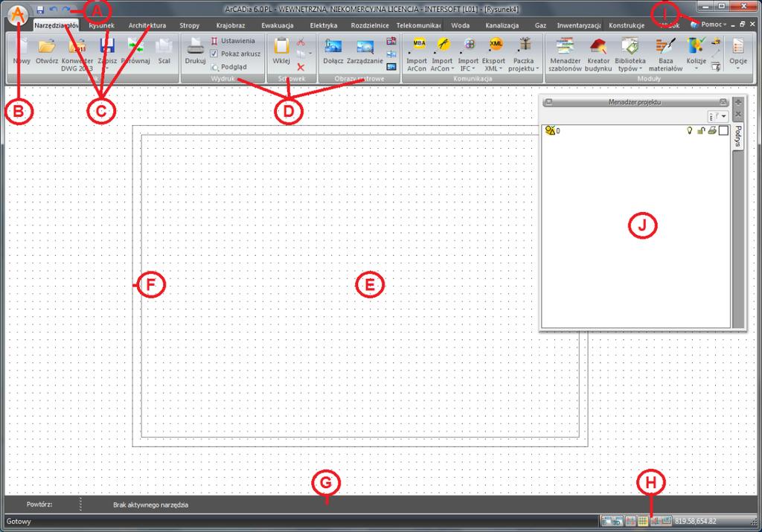762x532 pixels.
Task: Toggle layer 0 light bulb visibility
Action: 689,130
